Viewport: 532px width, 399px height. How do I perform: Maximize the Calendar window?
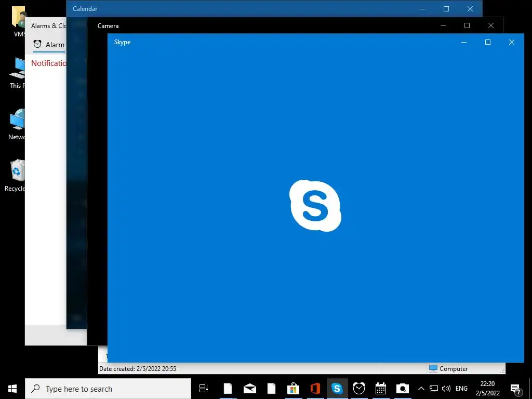click(x=446, y=9)
